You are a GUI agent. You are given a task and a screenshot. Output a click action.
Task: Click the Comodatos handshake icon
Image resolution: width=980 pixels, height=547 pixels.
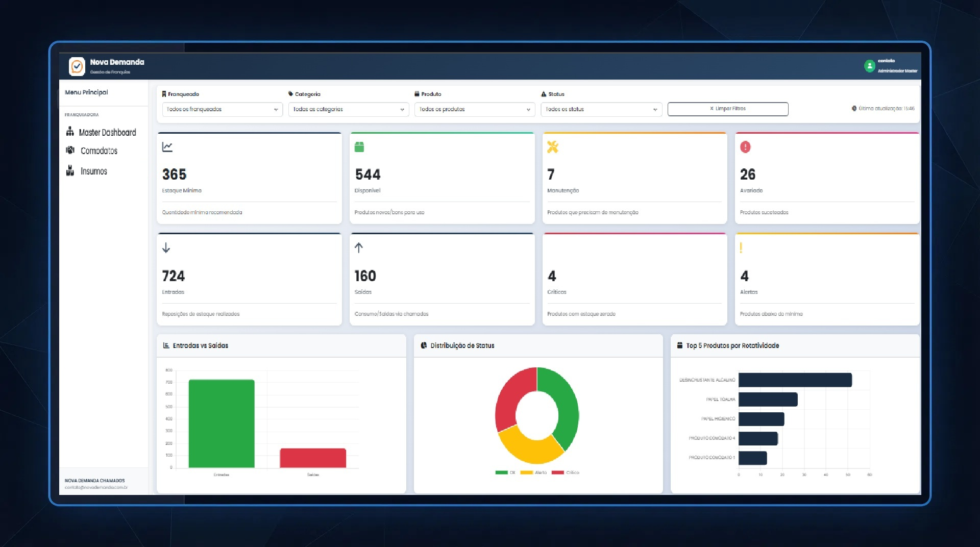pyautogui.click(x=70, y=151)
